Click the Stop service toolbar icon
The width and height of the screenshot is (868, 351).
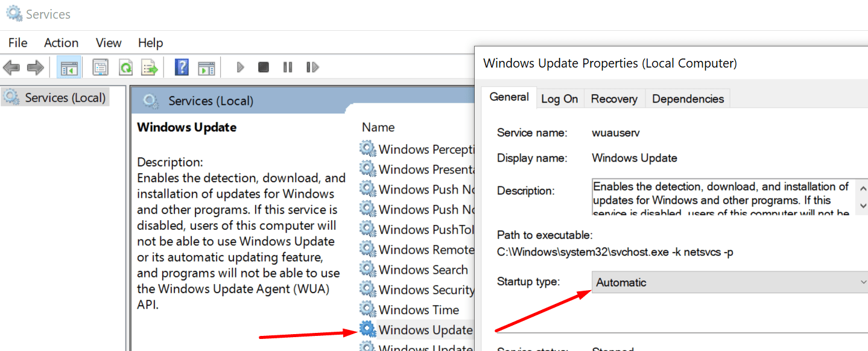[263, 67]
